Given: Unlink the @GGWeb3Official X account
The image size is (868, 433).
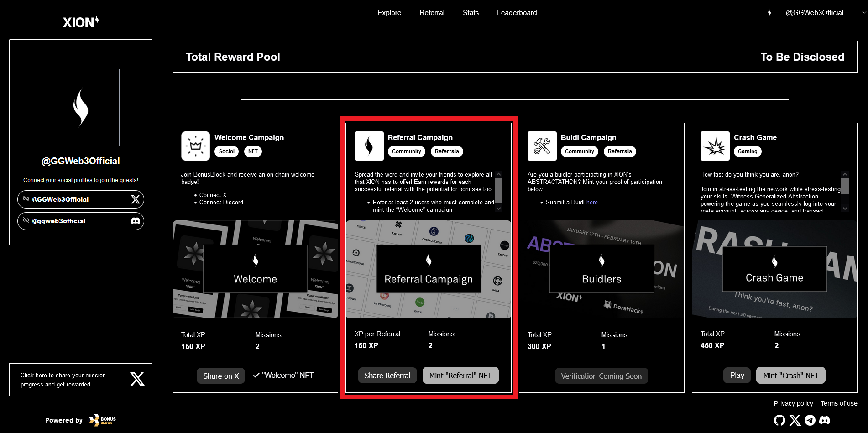Looking at the screenshot, I should pyautogui.click(x=26, y=199).
